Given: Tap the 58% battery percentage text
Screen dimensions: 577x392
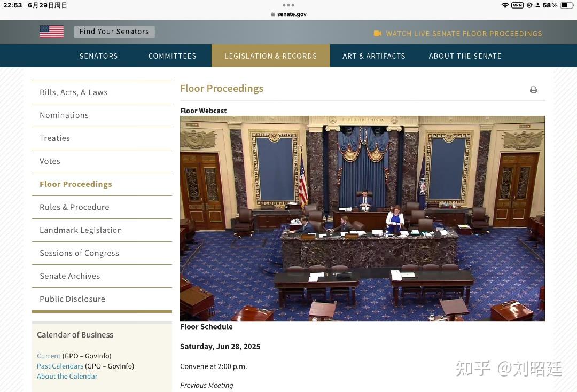Looking at the screenshot, I should [550, 5].
